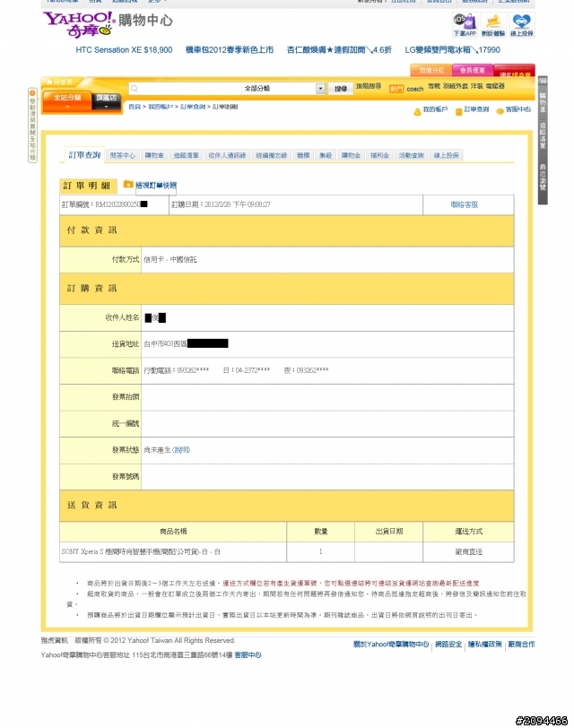The width and height of the screenshot is (574, 728).
Task: Click the 訂單查詢 clipboard icon
Action: (x=458, y=111)
